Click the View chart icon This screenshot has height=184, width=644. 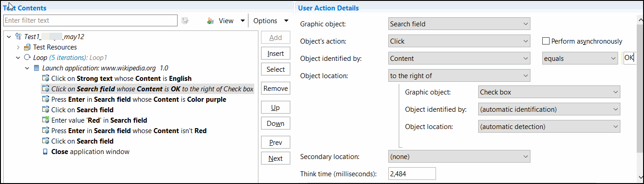pyautogui.click(x=210, y=21)
